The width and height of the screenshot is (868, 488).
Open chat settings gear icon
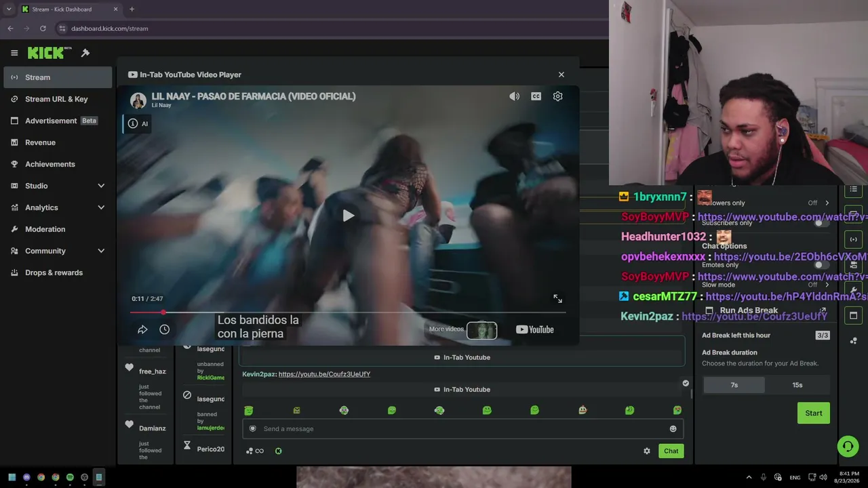pyautogui.click(x=646, y=451)
